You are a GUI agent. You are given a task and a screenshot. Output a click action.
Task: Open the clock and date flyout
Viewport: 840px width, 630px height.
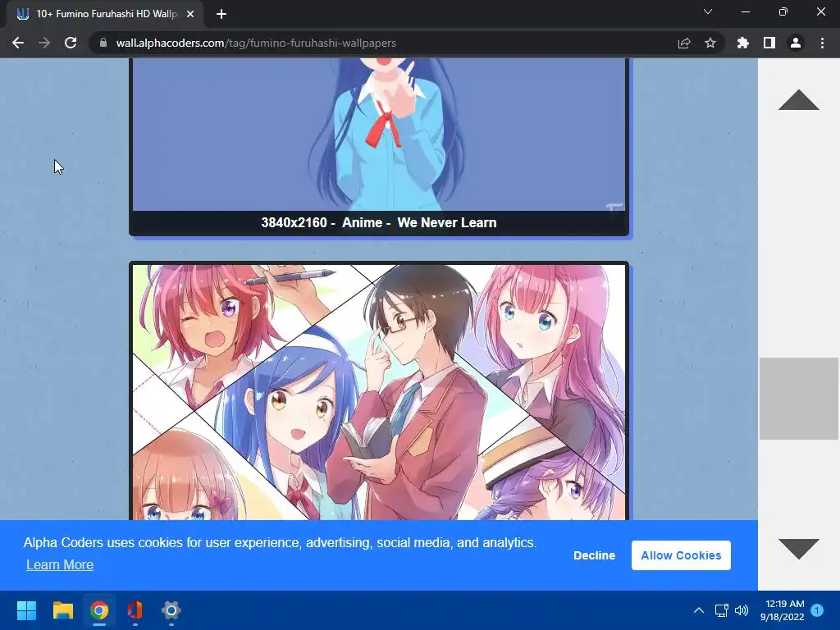click(782, 610)
